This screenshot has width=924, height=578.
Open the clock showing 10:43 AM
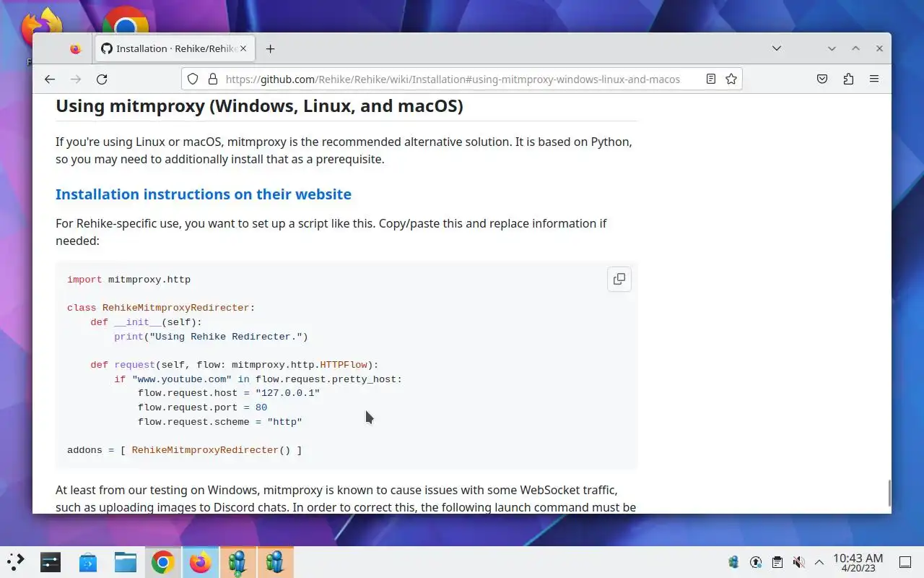tap(858, 563)
